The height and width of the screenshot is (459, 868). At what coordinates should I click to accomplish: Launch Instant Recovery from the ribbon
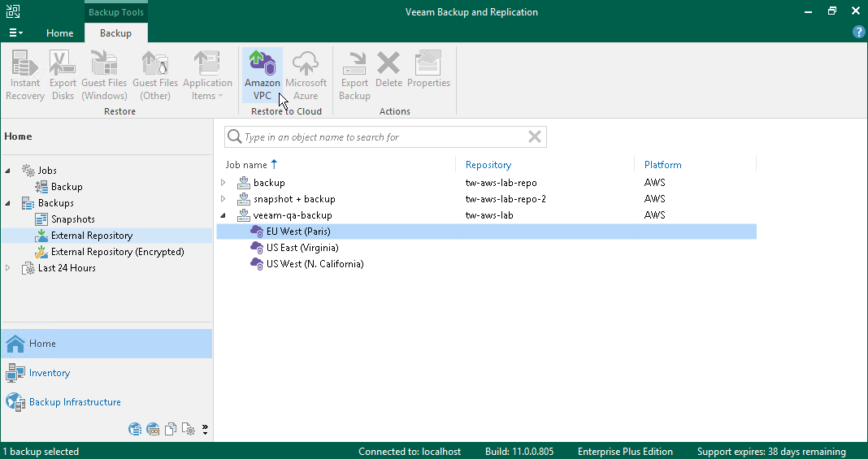click(25, 76)
